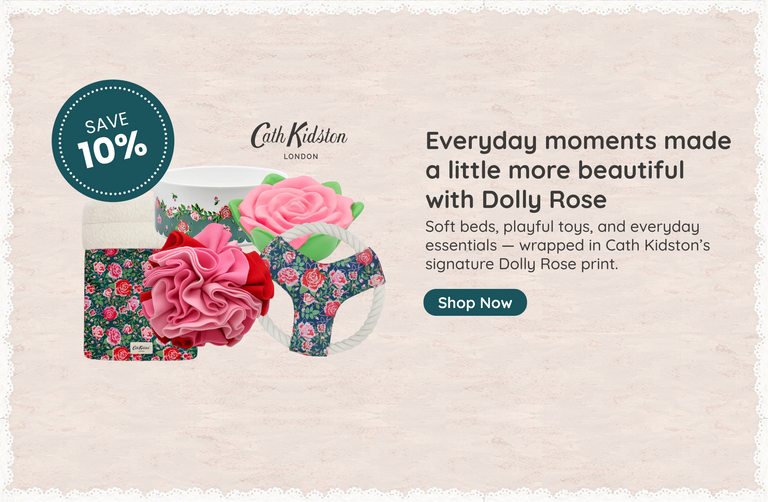Click the "10%" text in the badge

tap(112, 149)
